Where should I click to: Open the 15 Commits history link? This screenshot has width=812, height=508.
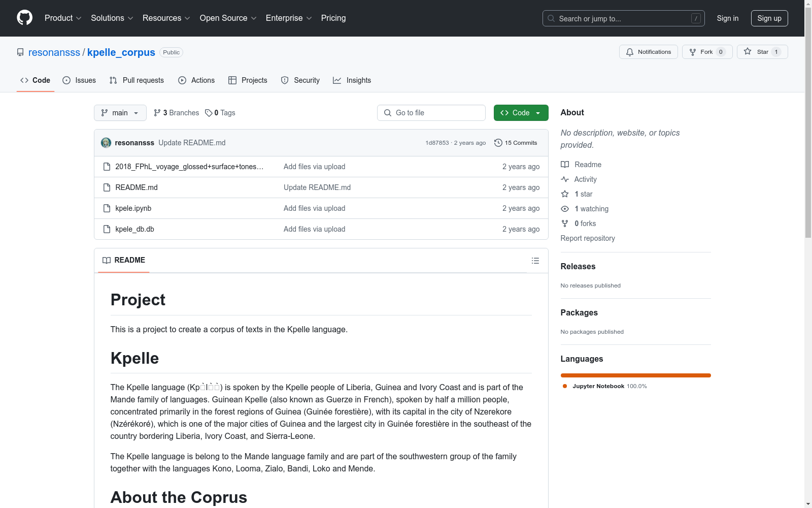pyautogui.click(x=516, y=143)
